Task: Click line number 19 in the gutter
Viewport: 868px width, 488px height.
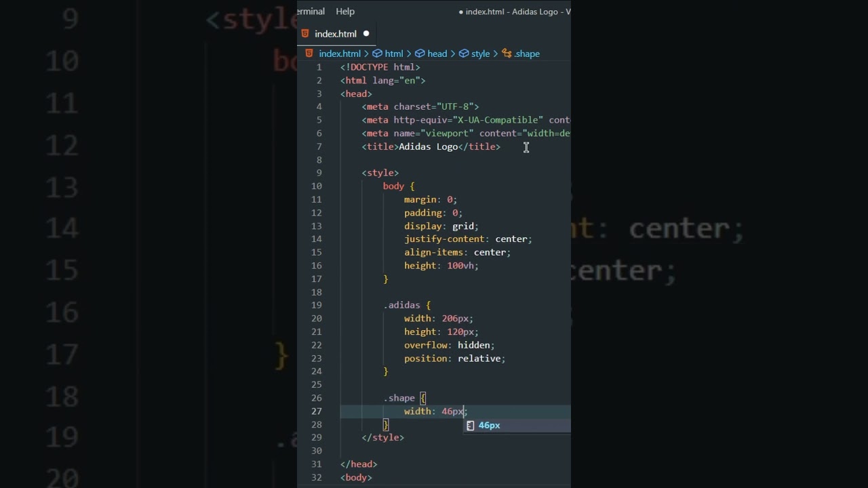Action: point(317,305)
